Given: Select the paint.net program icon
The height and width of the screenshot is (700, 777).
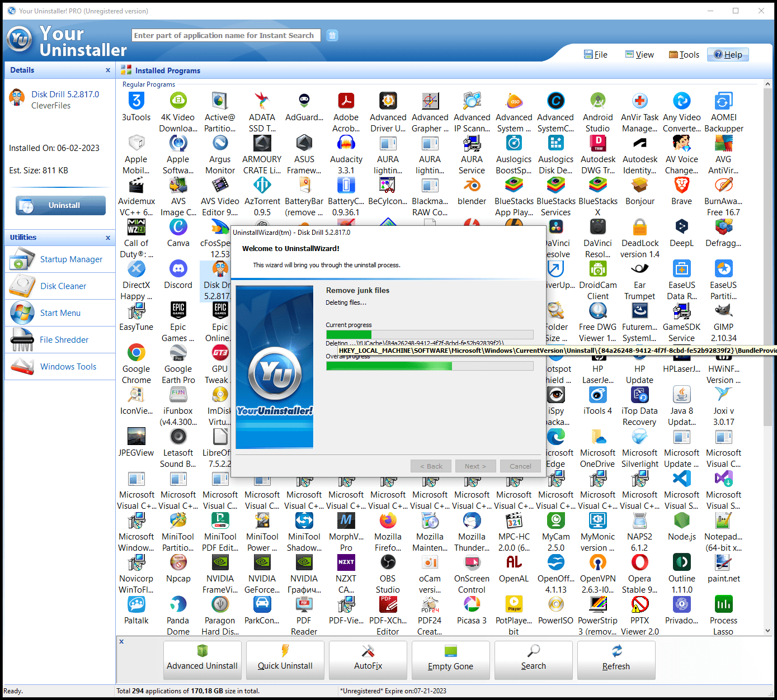Looking at the screenshot, I should pyautogui.click(x=723, y=562).
